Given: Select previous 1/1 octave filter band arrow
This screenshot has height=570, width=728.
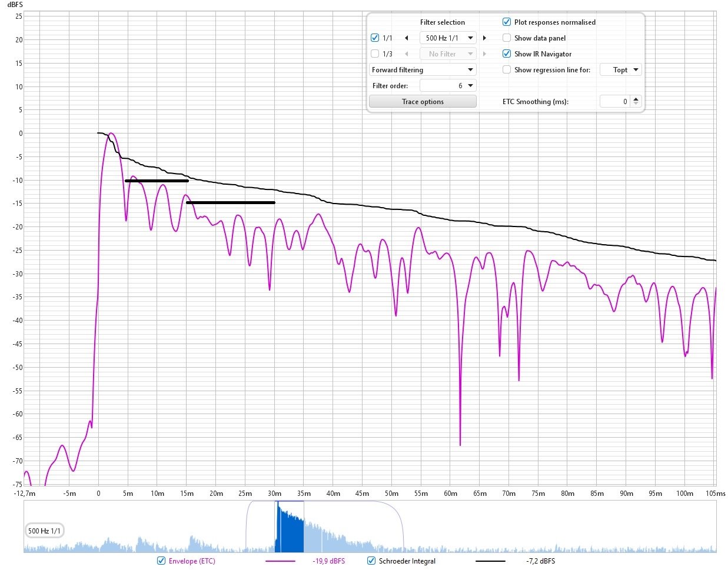Looking at the screenshot, I should pyautogui.click(x=406, y=38).
